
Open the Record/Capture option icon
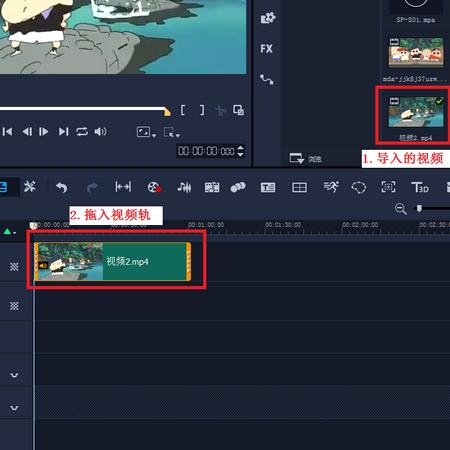[154, 187]
